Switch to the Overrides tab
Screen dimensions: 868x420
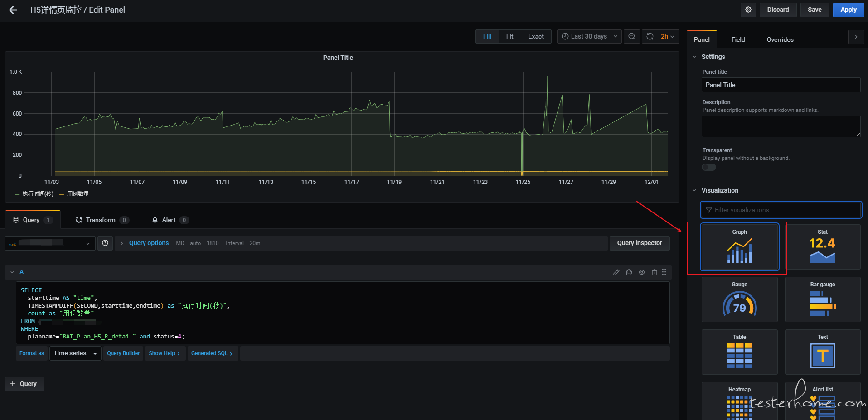780,39
